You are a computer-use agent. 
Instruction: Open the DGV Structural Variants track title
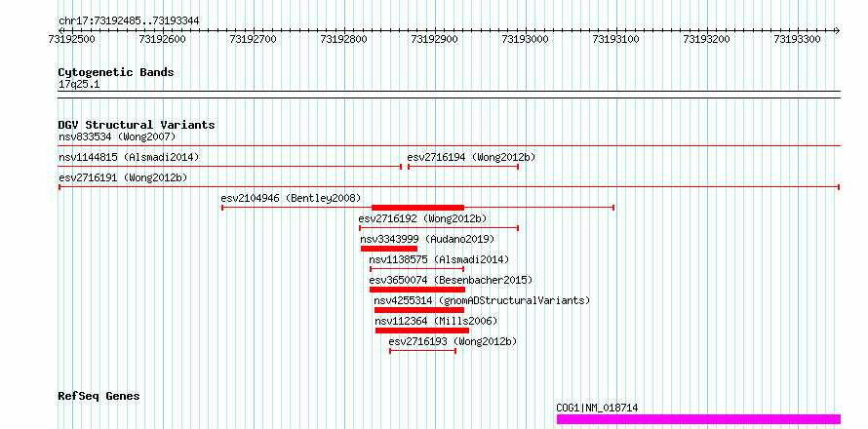point(137,125)
